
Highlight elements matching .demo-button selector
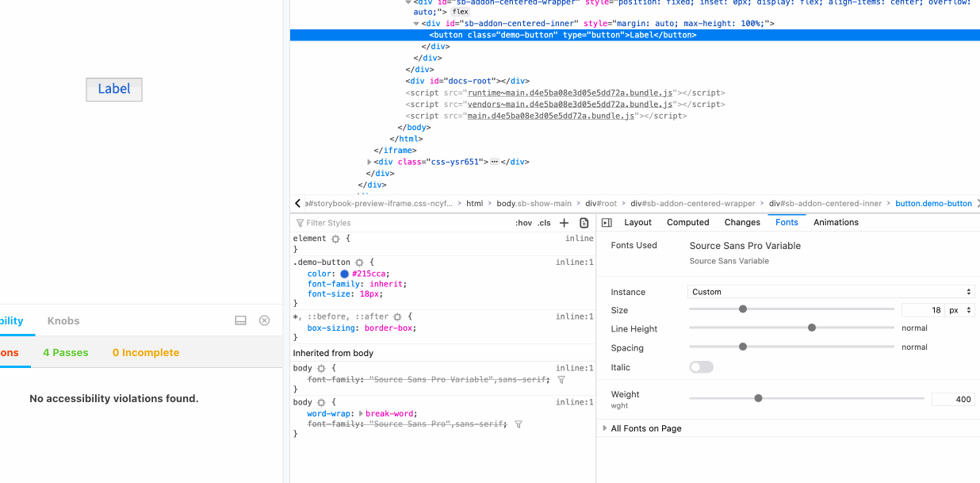[x=359, y=263]
